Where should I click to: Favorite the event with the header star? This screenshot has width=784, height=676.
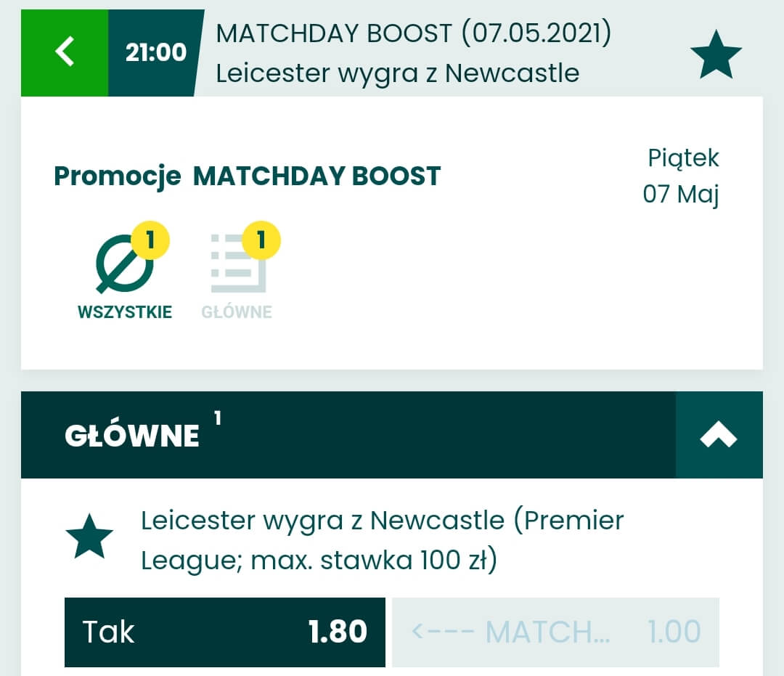coord(715,54)
